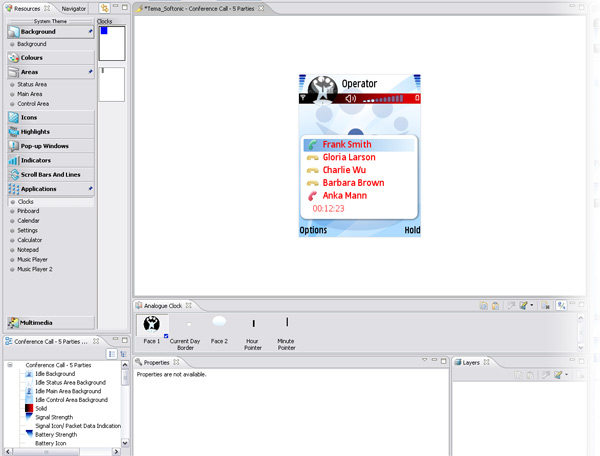This screenshot has width=600, height=456.
Task: Click the Minute Pointer element
Action: (x=287, y=323)
